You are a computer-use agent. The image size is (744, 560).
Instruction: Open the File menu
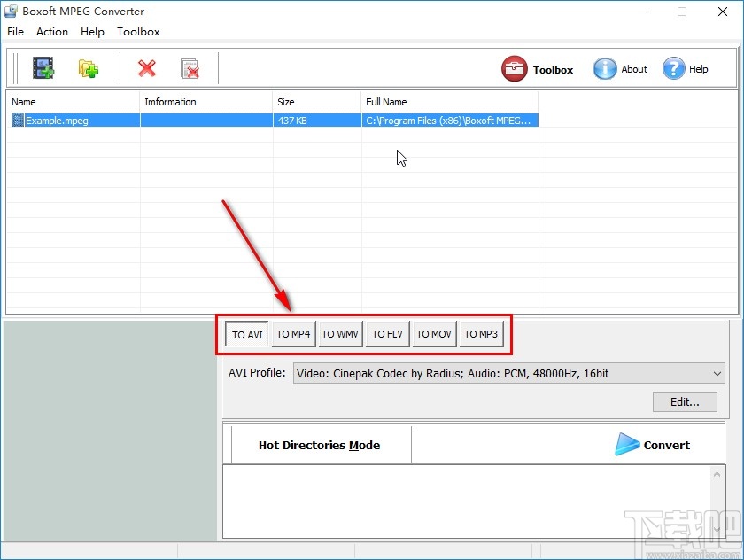pos(15,31)
